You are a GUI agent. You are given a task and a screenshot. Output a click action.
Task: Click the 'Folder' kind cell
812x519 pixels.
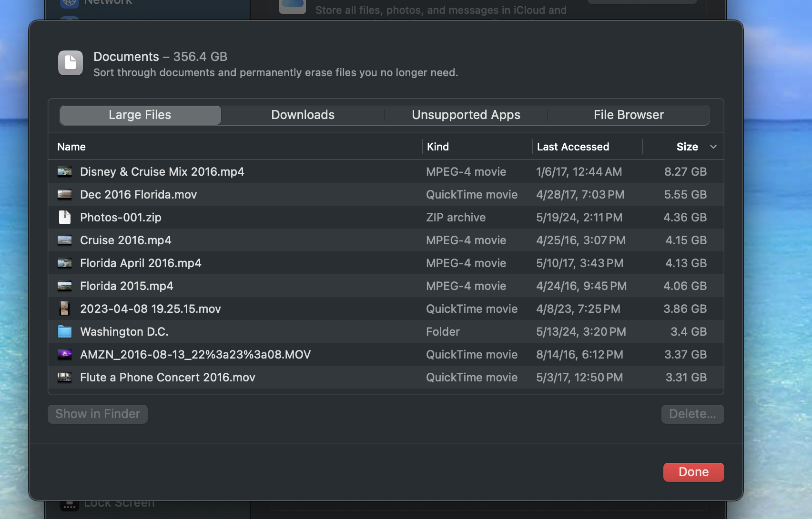click(443, 331)
